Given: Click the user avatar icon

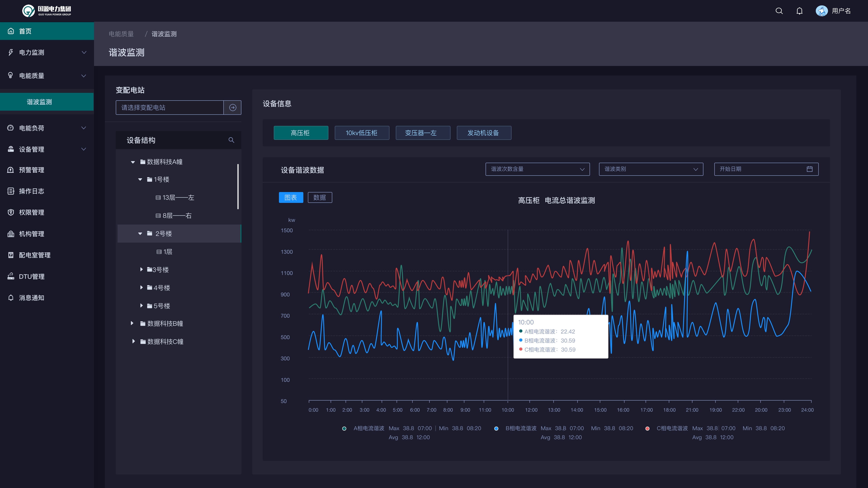Looking at the screenshot, I should pos(821,11).
